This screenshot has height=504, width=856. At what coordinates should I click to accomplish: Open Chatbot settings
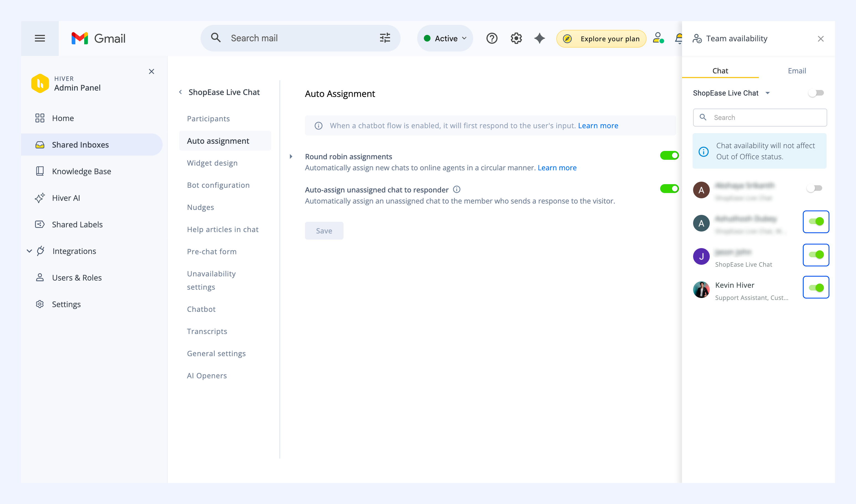point(201,309)
